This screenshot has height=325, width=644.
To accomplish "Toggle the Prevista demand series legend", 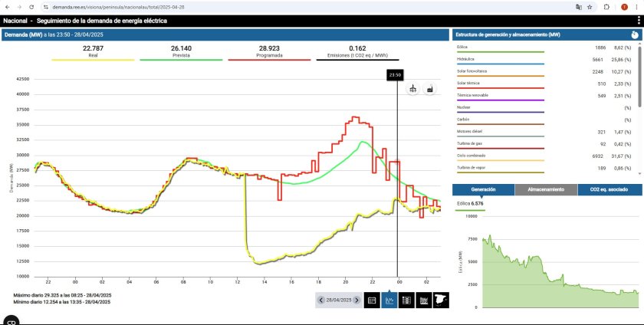I will click(181, 52).
